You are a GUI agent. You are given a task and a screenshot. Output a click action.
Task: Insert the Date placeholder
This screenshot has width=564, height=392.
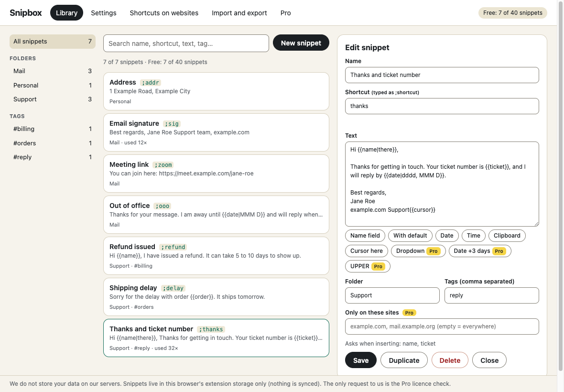click(x=447, y=236)
